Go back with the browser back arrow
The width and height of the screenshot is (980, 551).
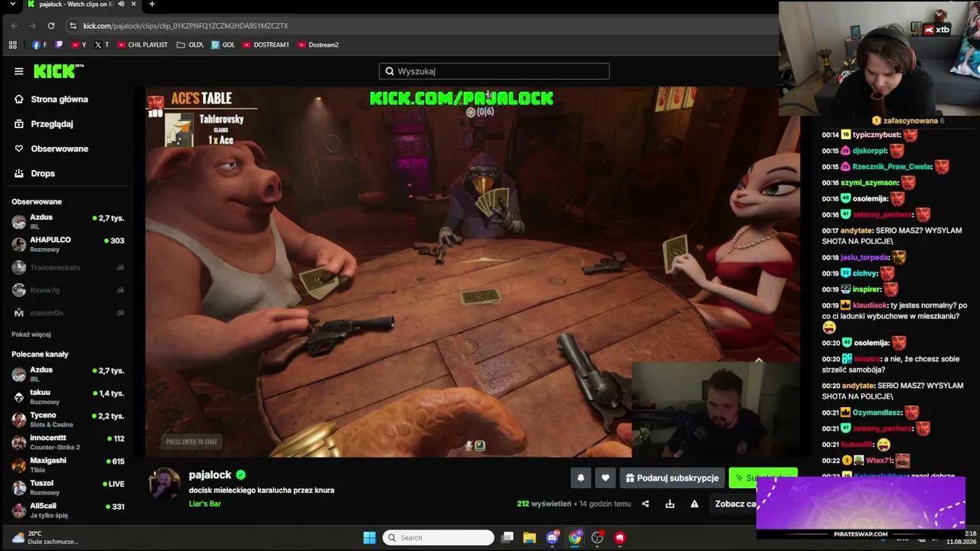pos(14,26)
